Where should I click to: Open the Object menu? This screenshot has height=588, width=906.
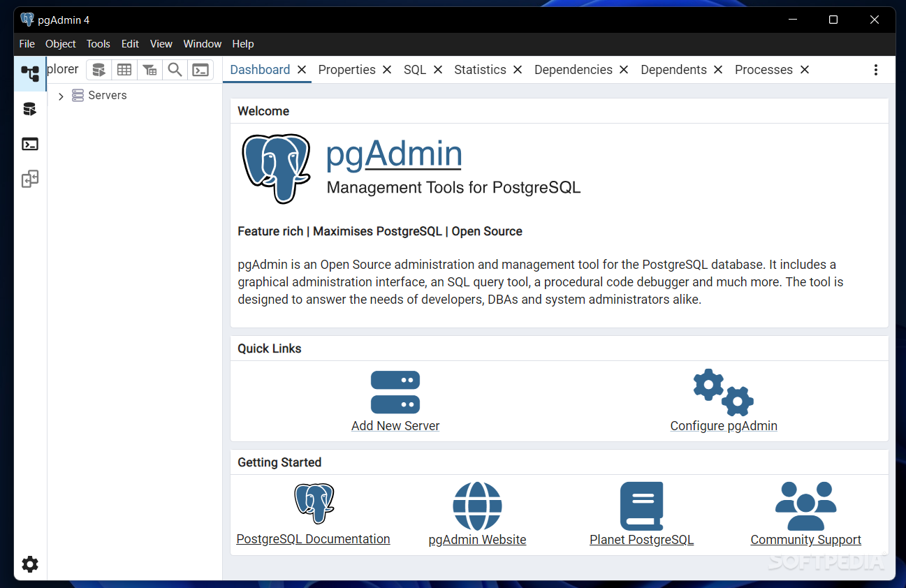pyautogui.click(x=61, y=44)
